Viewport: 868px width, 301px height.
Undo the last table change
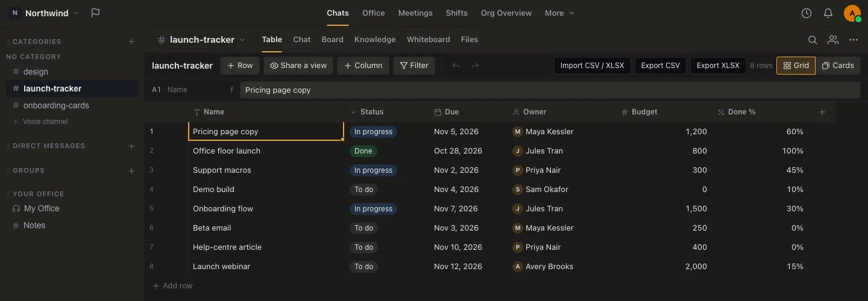coord(456,66)
